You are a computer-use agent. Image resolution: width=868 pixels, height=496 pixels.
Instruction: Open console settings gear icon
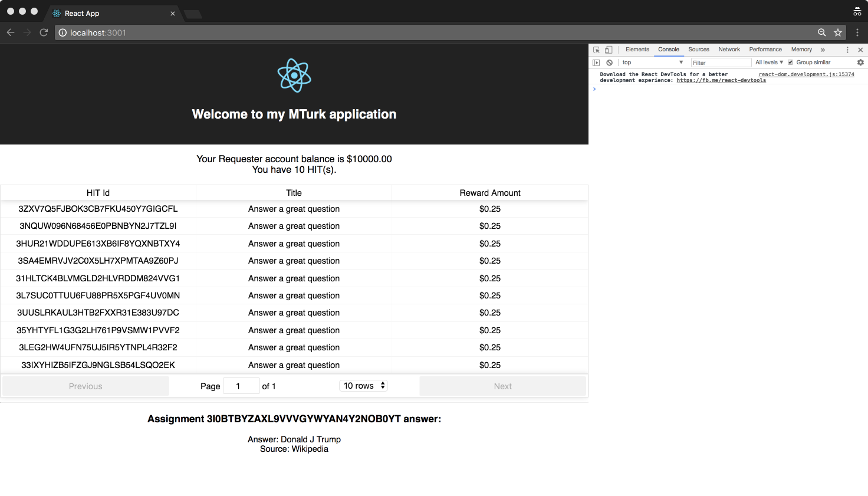click(860, 63)
